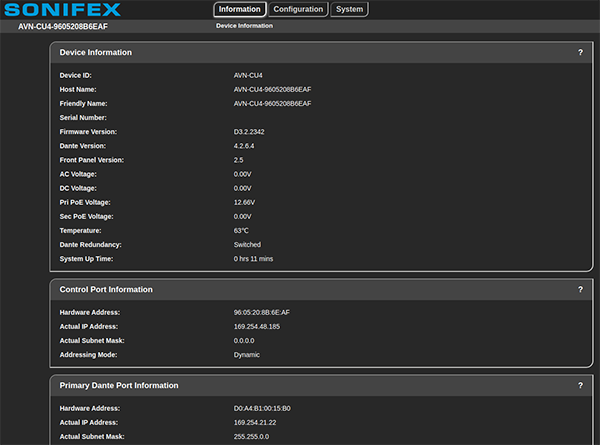600x445 pixels.
Task: Switch to the Configuration tab
Action: 298,9
